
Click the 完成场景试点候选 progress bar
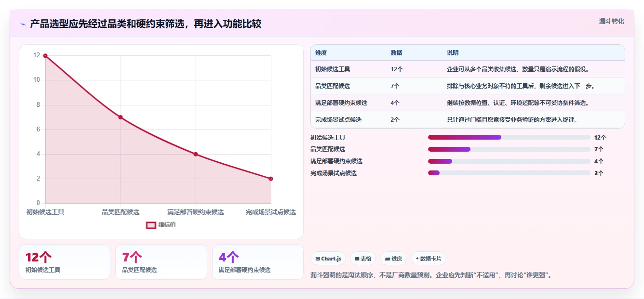click(509, 173)
